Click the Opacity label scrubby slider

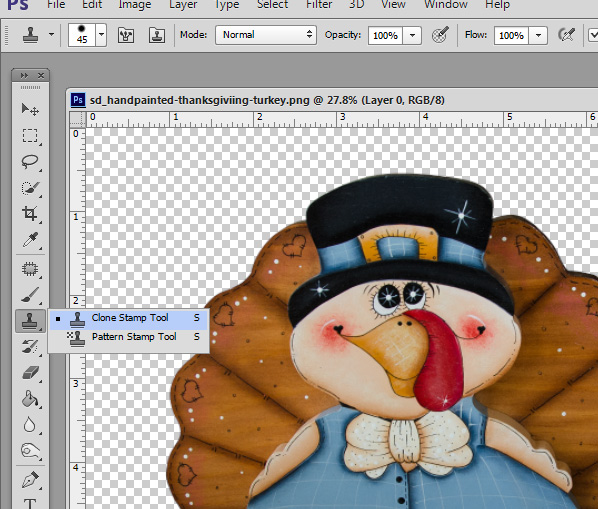tap(343, 35)
